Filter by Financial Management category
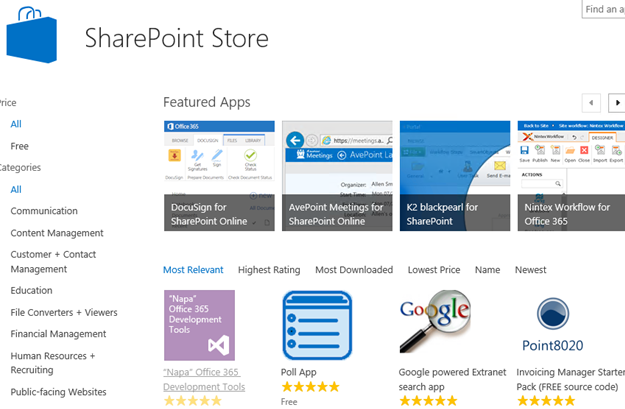This screenshot has width=625, height=409. point(58,334)
